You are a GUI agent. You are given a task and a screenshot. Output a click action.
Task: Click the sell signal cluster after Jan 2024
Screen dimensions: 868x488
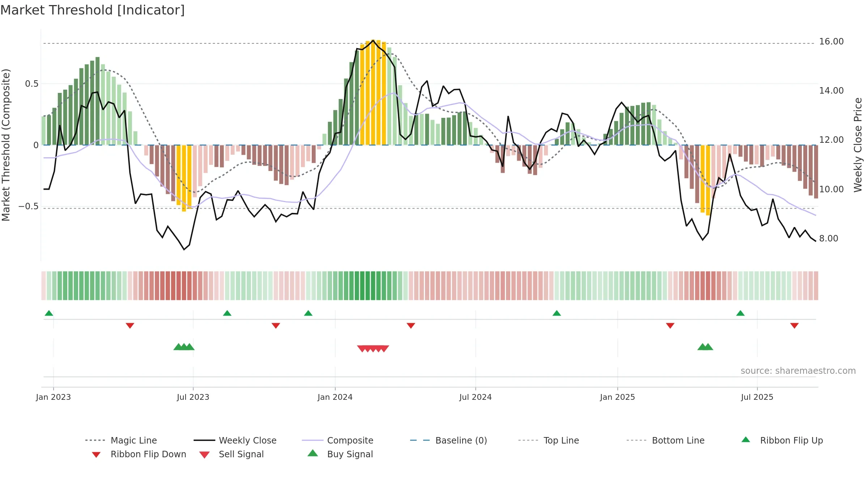(373, 348)
